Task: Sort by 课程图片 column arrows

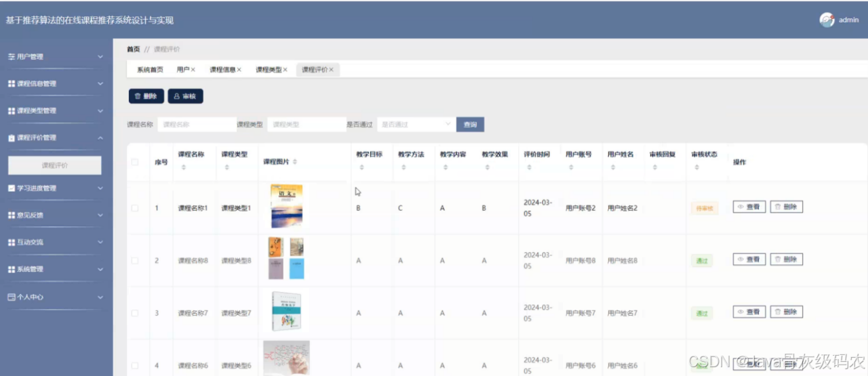Action: coord(294,162)
